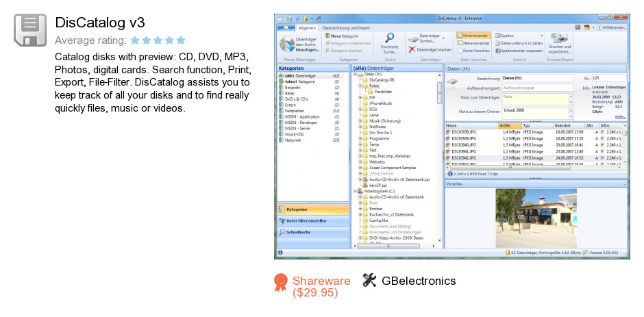This screenshot has height=317, width=644.
Task: Click the German flag language icon
Action: pos(586,27)
